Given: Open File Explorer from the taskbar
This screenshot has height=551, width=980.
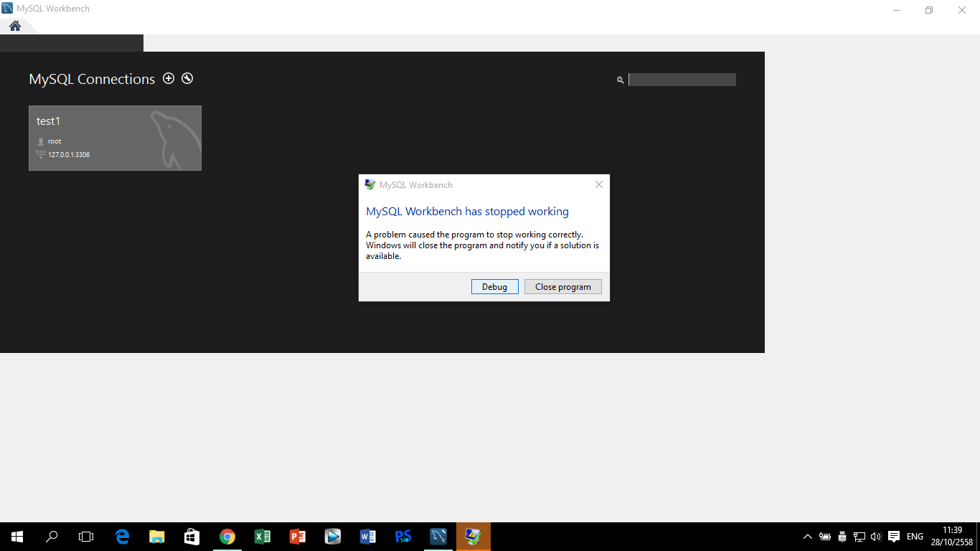Looking at the screenshot, I should pyautogui.click(x=157, y=536).
